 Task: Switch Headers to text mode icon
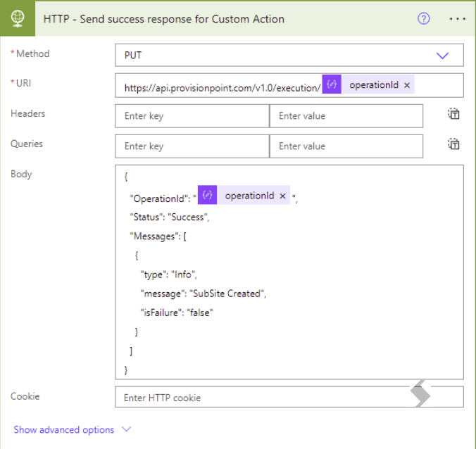pos(453,114)
